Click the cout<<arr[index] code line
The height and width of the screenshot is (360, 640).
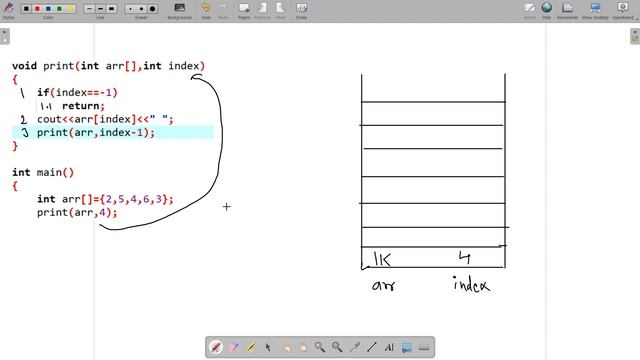(x=105, y=119)
